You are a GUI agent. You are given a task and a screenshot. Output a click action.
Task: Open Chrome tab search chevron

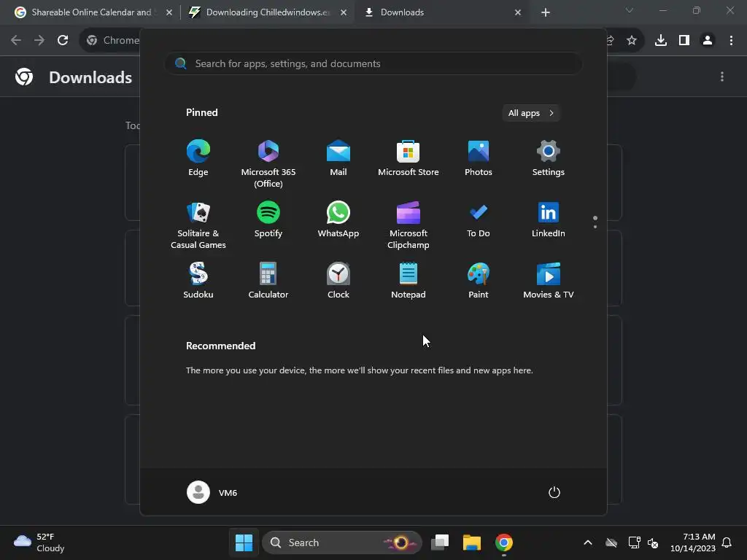click(x=630, y=10)
